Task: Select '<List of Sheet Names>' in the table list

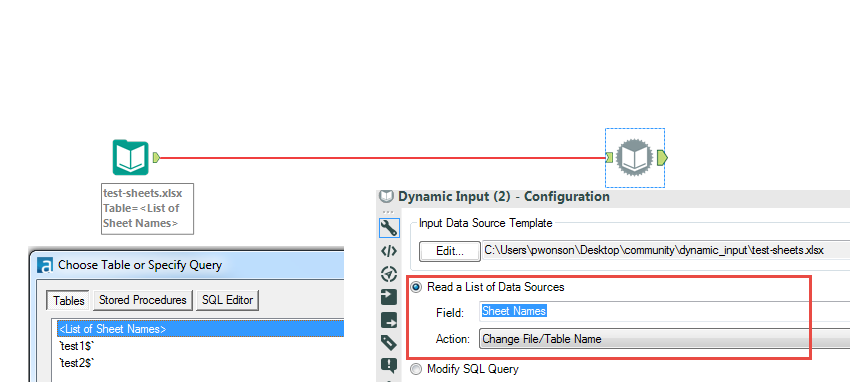Action: 201,329
